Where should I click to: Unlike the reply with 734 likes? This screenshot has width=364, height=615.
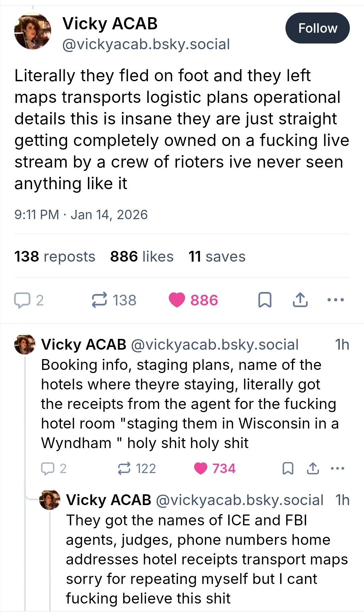(201, 468)
